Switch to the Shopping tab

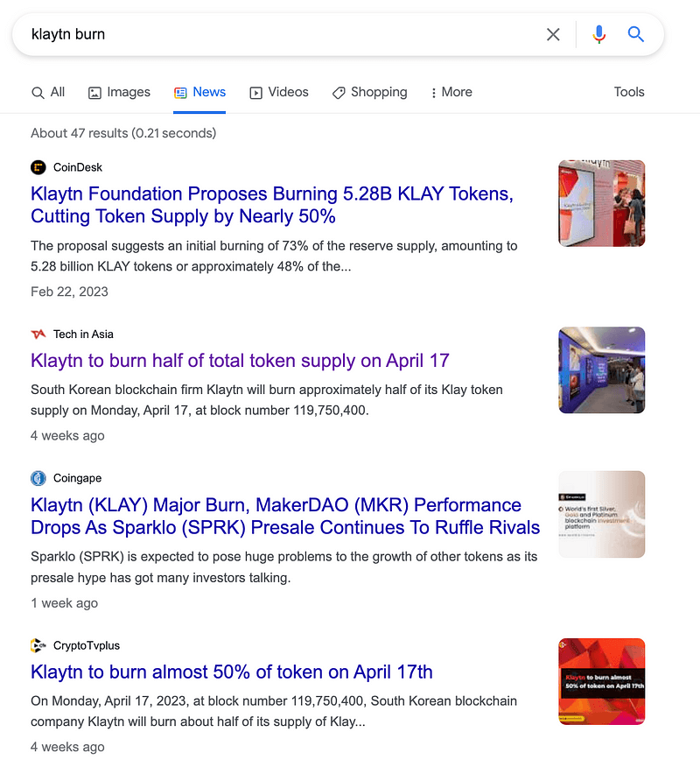(x=369, y=92)
